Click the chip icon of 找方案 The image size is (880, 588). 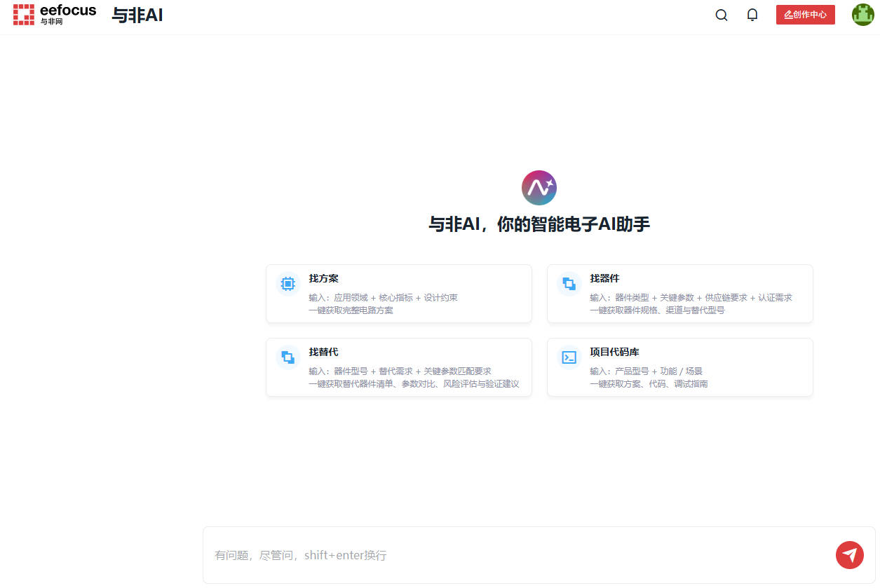pos(287,284)
